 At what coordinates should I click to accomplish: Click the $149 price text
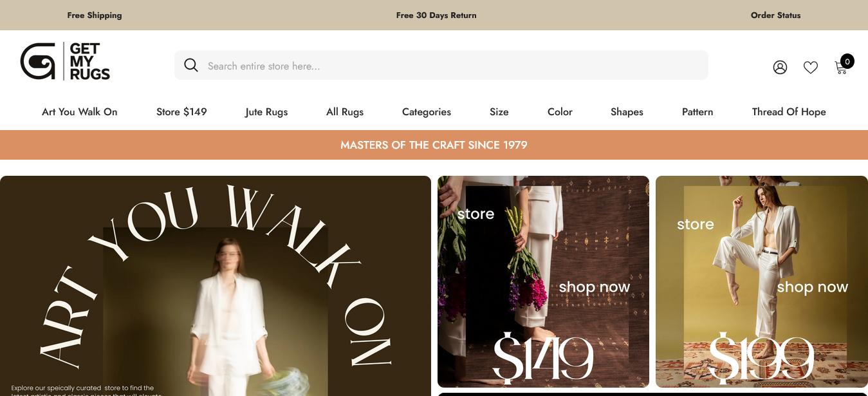click(543, 357)
